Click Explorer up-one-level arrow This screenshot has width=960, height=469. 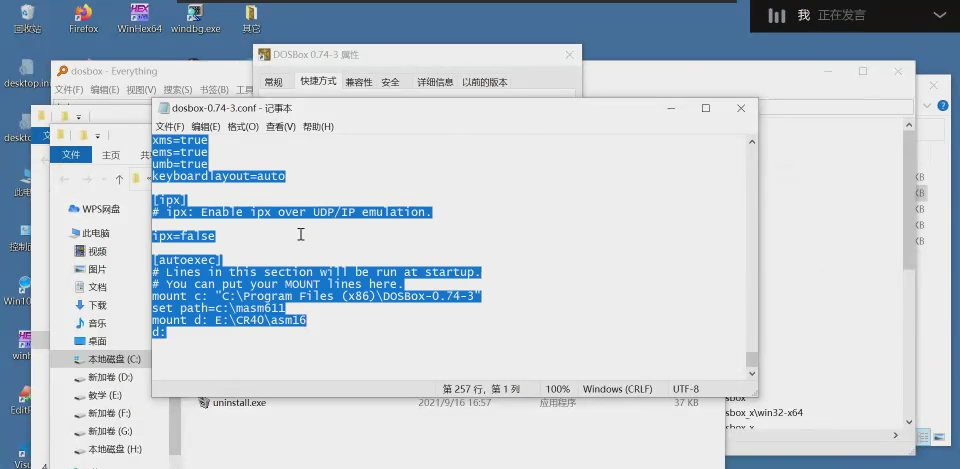[119, 179]
